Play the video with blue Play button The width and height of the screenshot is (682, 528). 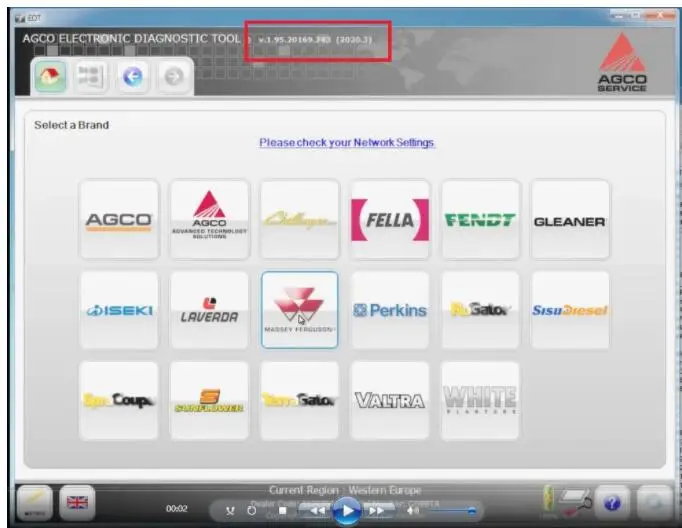tap(347, 511)
